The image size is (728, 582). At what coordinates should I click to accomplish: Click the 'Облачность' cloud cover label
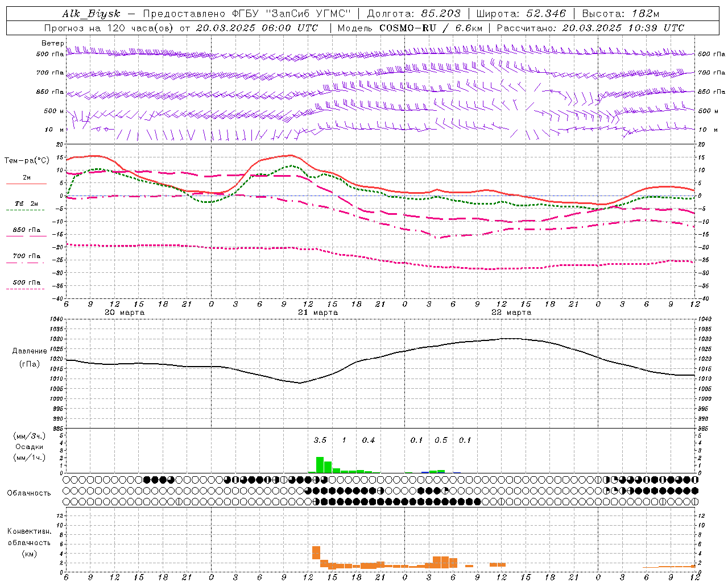tap(29, 493)
